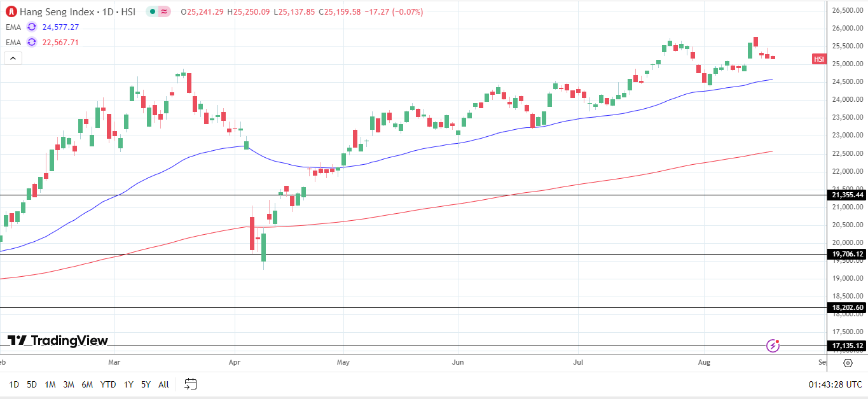Select the 5Y time range
Screen dimensions: 868x399
pyautogui.click(x=146, y=384)
